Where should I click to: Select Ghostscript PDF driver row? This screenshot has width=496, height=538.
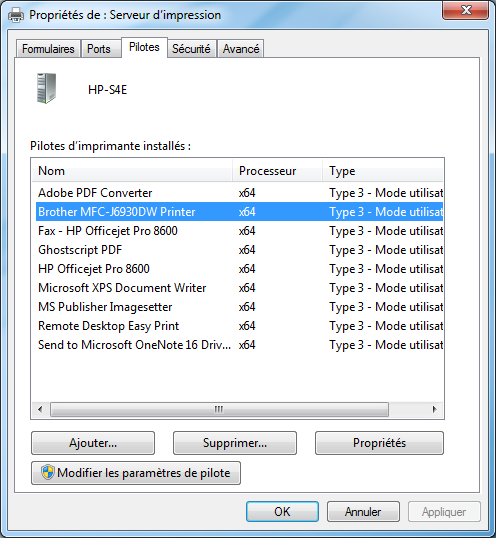point(239,250)
